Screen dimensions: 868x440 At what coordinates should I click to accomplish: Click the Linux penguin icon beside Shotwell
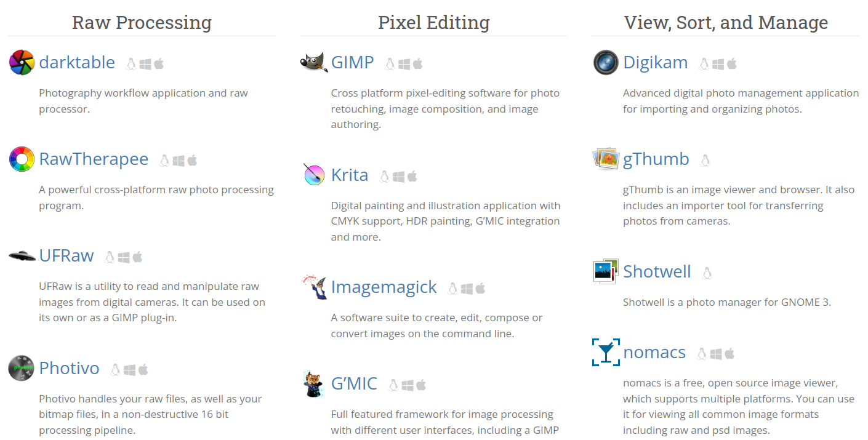click(707, 273)
